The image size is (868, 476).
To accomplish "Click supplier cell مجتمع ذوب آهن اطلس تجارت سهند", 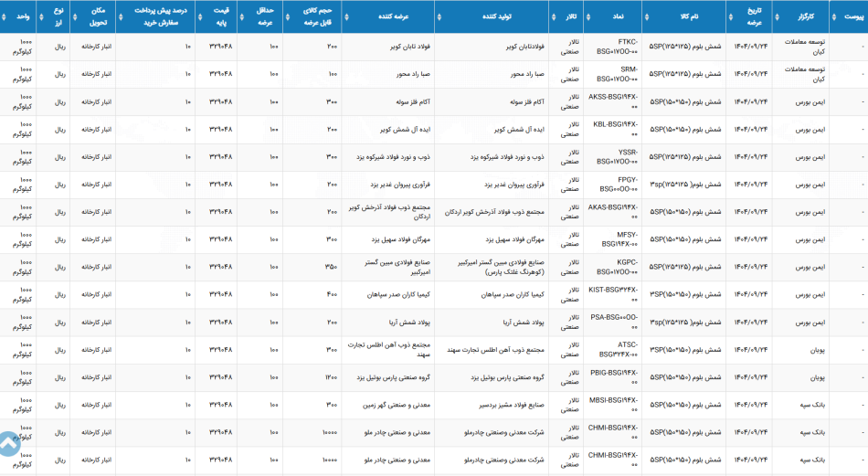I will (x=389, y=350).
